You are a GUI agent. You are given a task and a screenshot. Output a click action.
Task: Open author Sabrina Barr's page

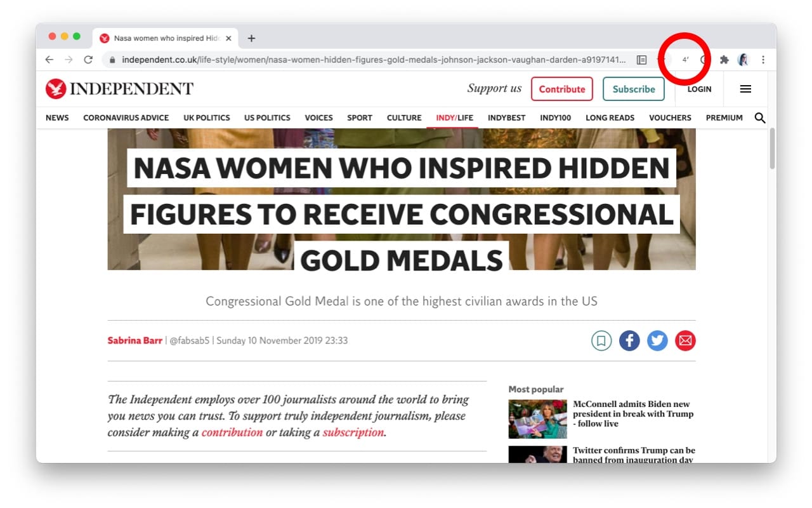[134, 340]
